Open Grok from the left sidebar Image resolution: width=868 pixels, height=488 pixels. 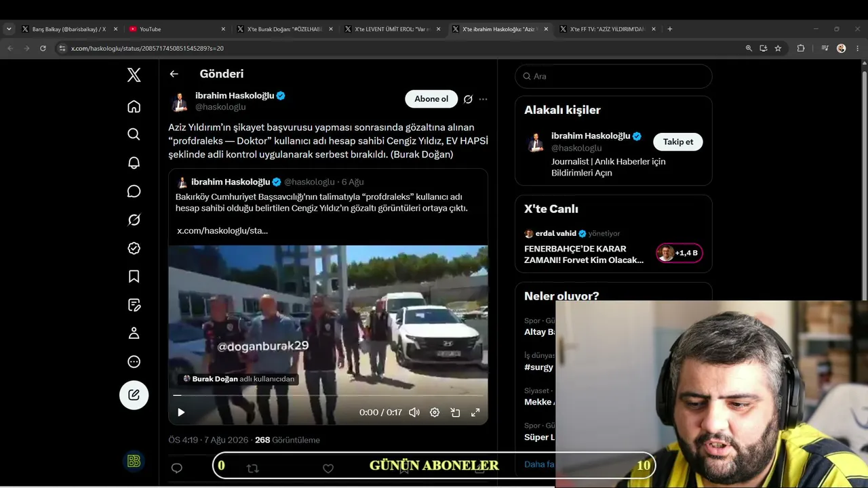tap(134, 220)
